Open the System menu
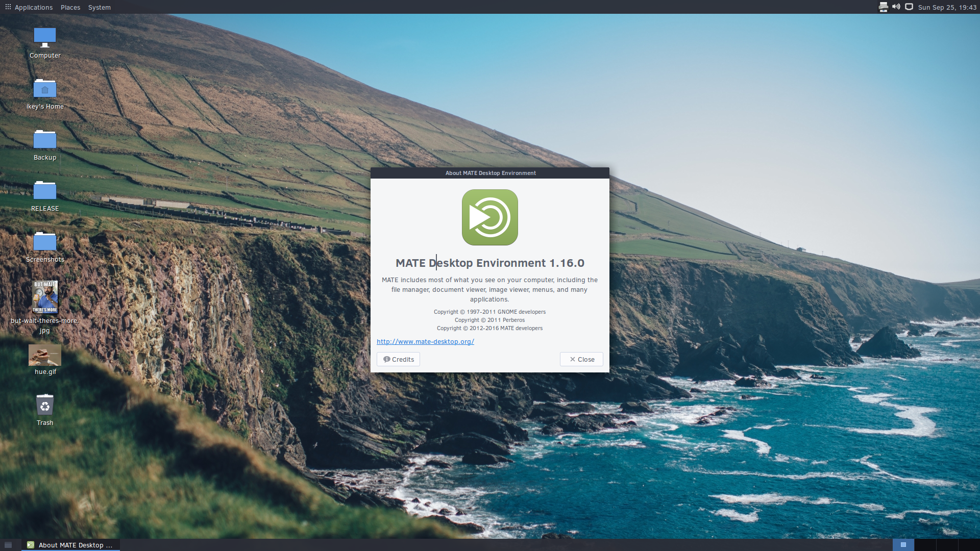Screen dimensions: 980x551 (x=99, y=7)
